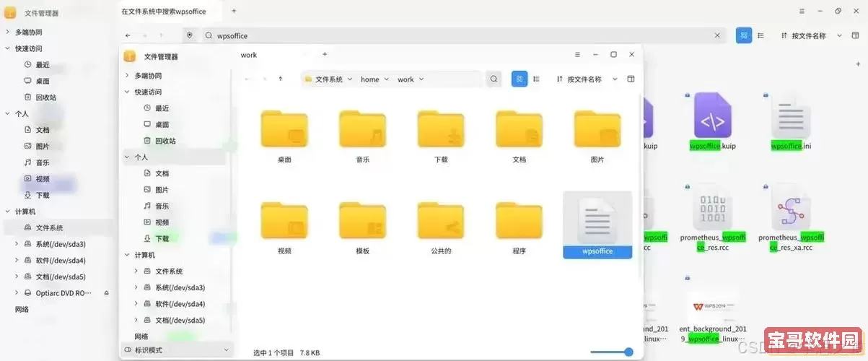Open 按文件名称 sort dropdown in front window

point(587,79)
